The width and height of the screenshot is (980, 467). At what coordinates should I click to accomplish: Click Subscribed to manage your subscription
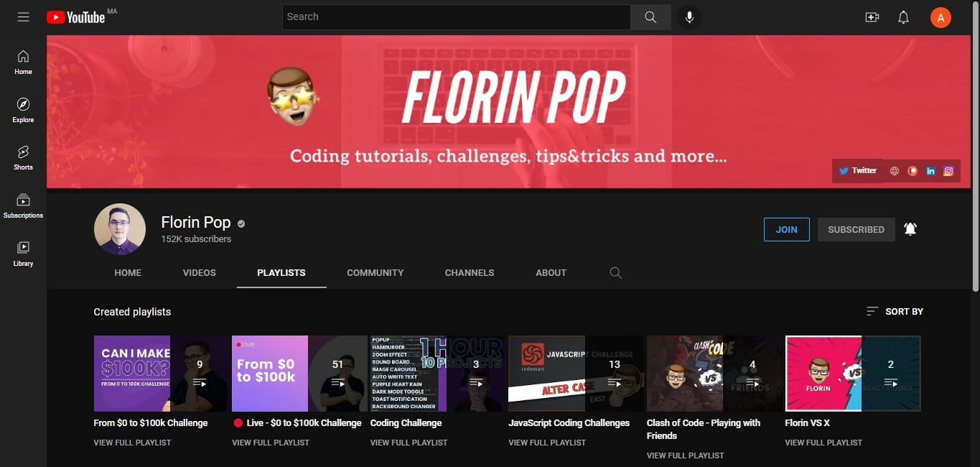856,228
